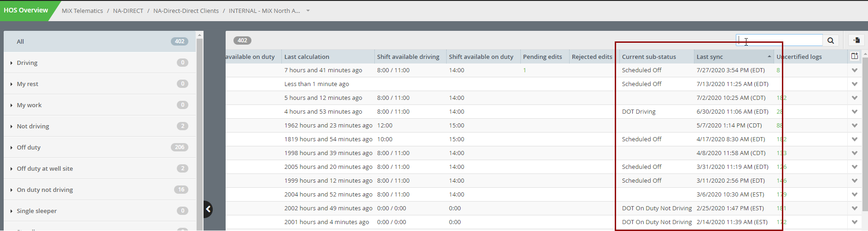The width and height of the screenshot is (868, 231).
Task: Select '1819 hours and 54 minutes ago' cell
Action: pyautogui.click(x=327, y=139)
